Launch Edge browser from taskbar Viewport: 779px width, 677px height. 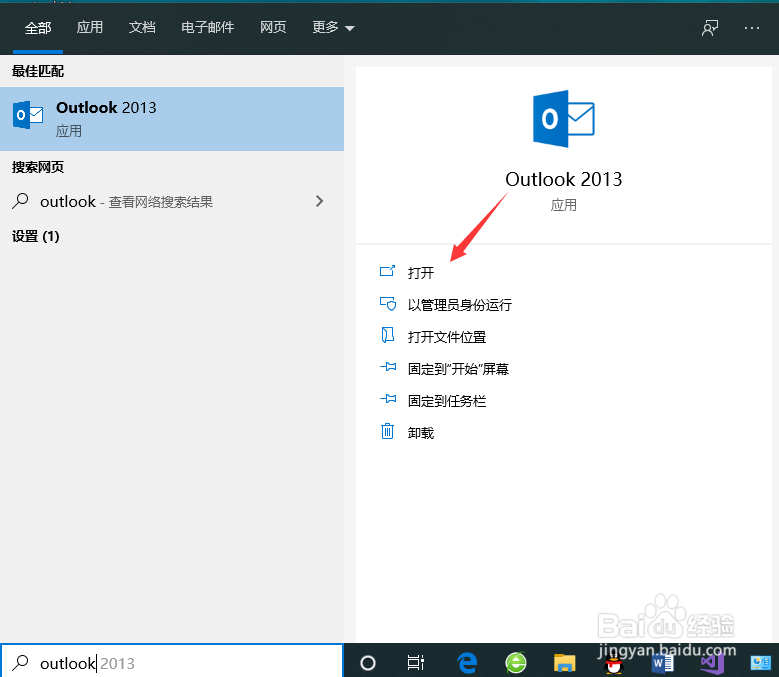[467, 663]
